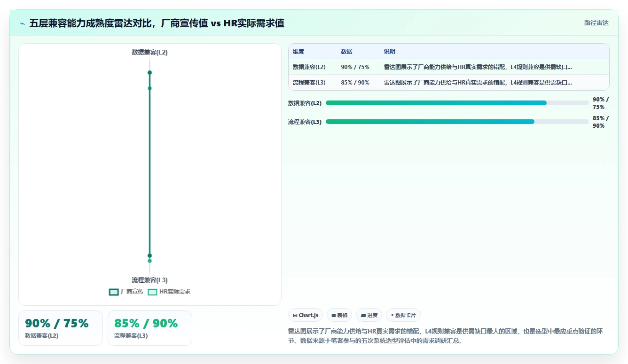Image resolution: width=628 pixels, height=364 pixels.
Task: Click the 数据兼容(L2) progress bar
Action: pos(457,103)
